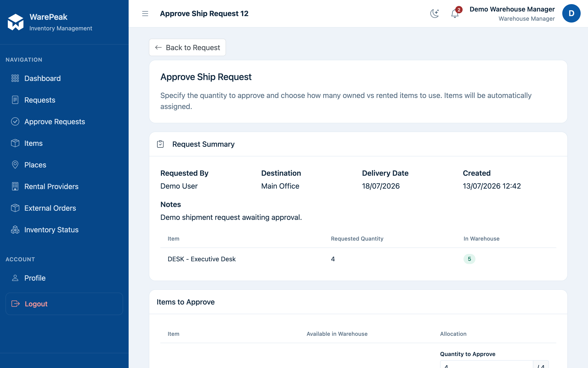The width and height of the screenshot is (588, 368).
Task: Open Profile under Account
Action: 64,278
